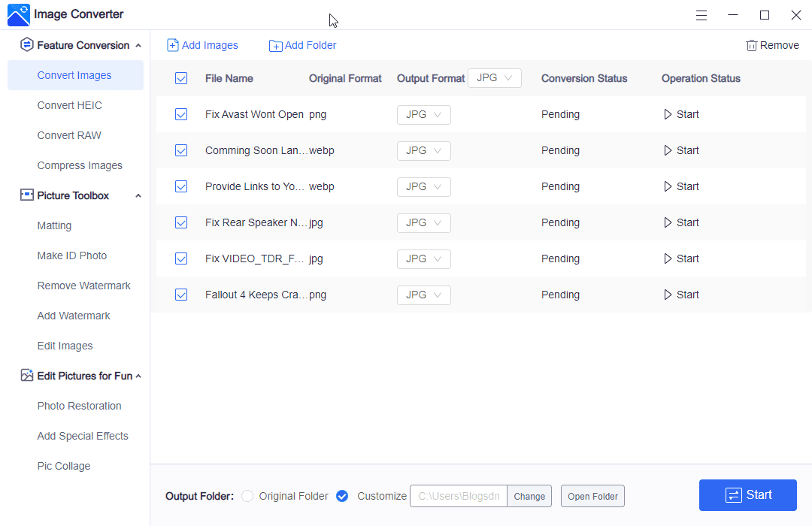
Task: Click the Picture Toolbox section icon
Action: tap(27, 195)
